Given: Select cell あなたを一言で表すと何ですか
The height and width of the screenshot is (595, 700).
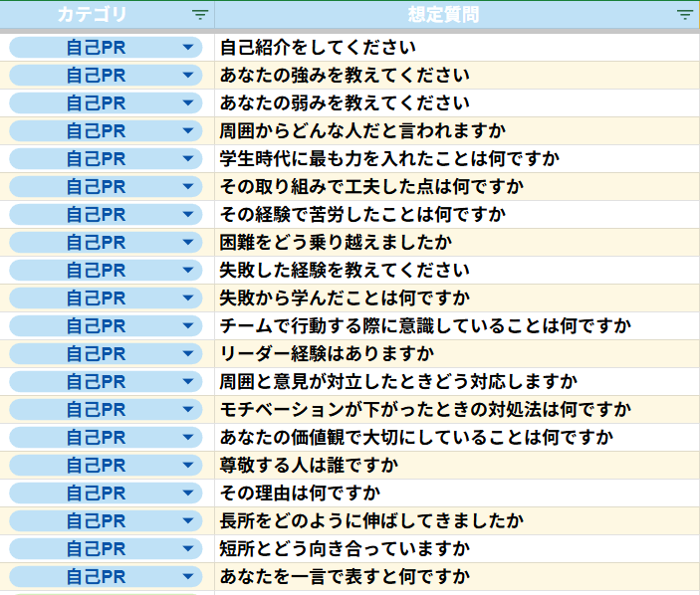Looking at the screenshot, I should tap(457, 577).
